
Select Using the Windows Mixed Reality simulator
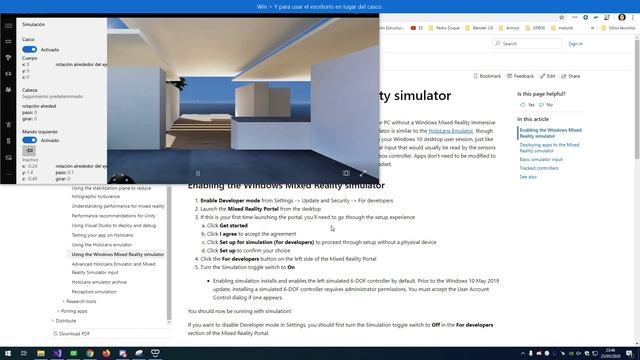click(x=118, y=254)
